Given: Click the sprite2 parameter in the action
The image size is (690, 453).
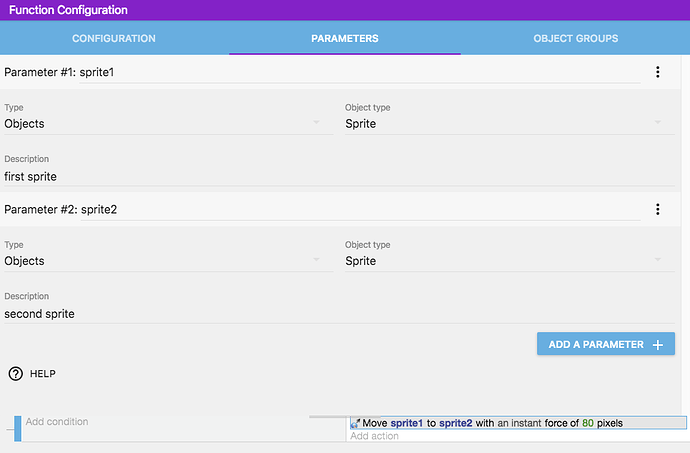Looking at the screenshot, I should (456, 424).
